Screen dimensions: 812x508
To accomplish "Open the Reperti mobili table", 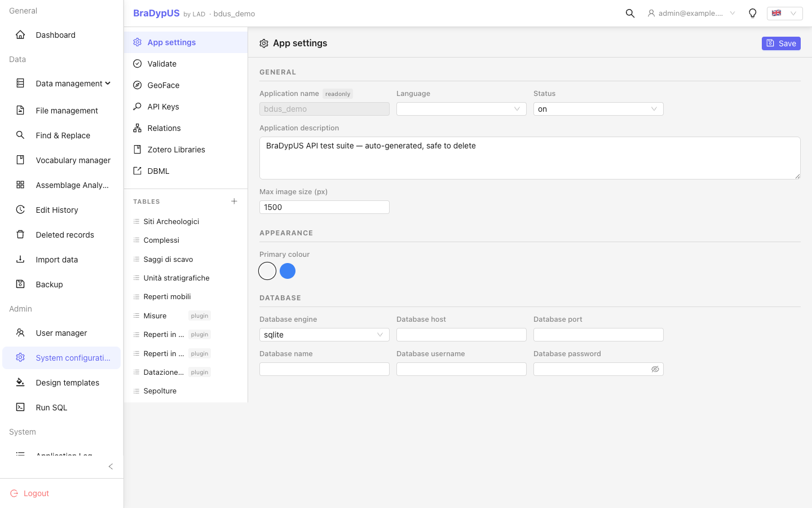I will [186, 296].
